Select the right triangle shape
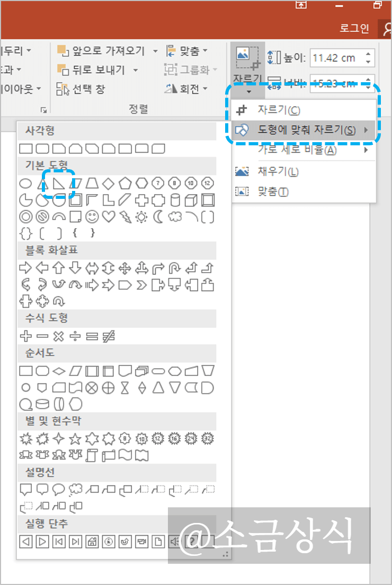 click(x=58, y=183)
